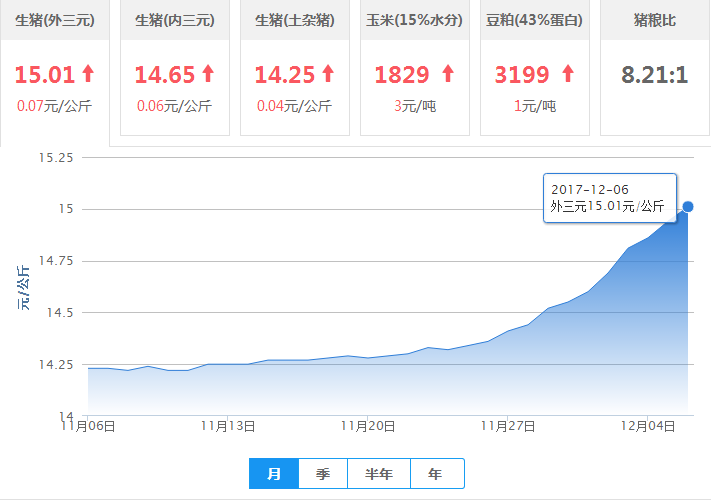Open the 玉米(15%水分) tab
The height and width of the screenshot is (501, 711).
[414, 20]
